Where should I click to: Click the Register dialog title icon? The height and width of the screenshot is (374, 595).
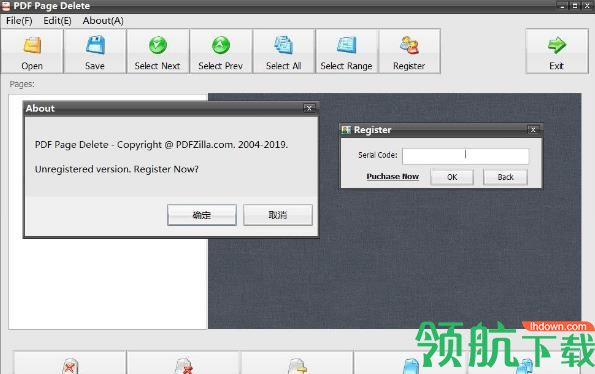346,130
